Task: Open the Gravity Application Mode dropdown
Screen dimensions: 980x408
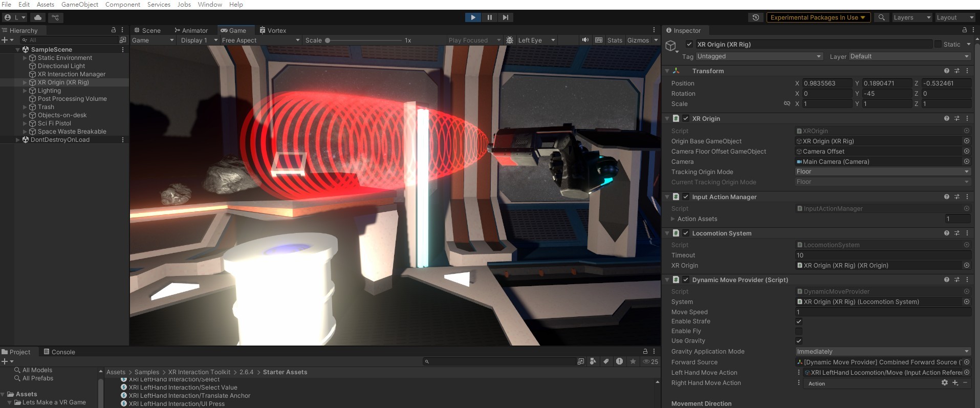Action: 883,352
